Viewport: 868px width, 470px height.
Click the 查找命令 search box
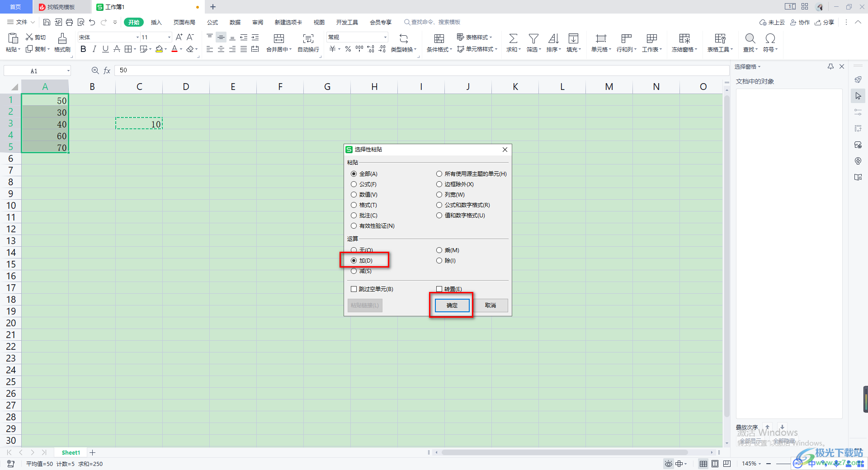[432, 22]
